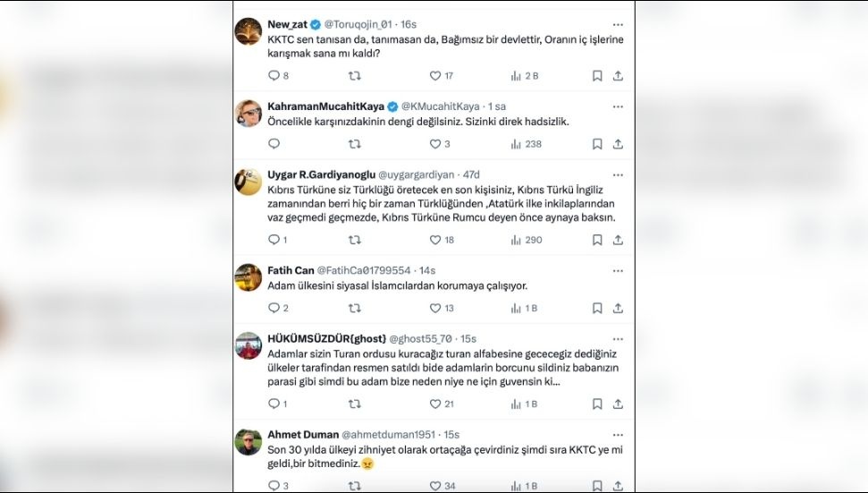This screenshot has width=868, height=493.
Task: Retweet New_zat's post about KKTC
Action: pos(354,76)
